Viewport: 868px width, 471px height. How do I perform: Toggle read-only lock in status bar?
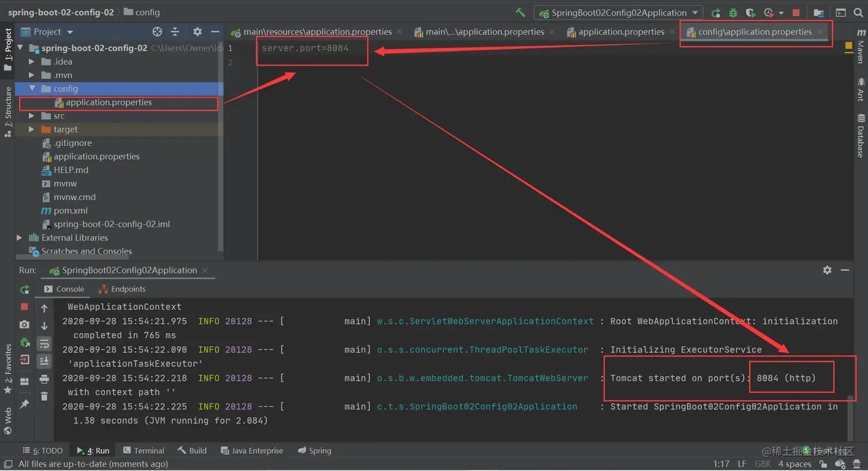click(x=823, y=464)
